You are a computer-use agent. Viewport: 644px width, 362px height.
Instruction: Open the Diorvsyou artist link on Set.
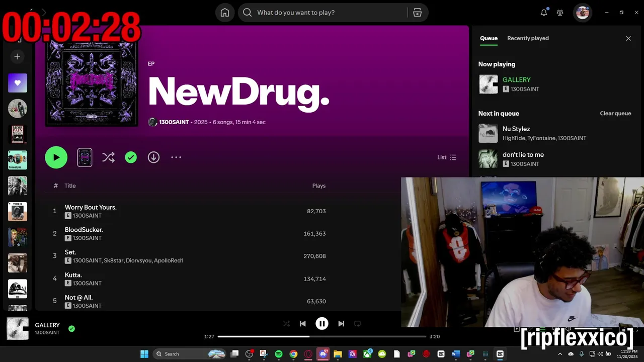138,260
